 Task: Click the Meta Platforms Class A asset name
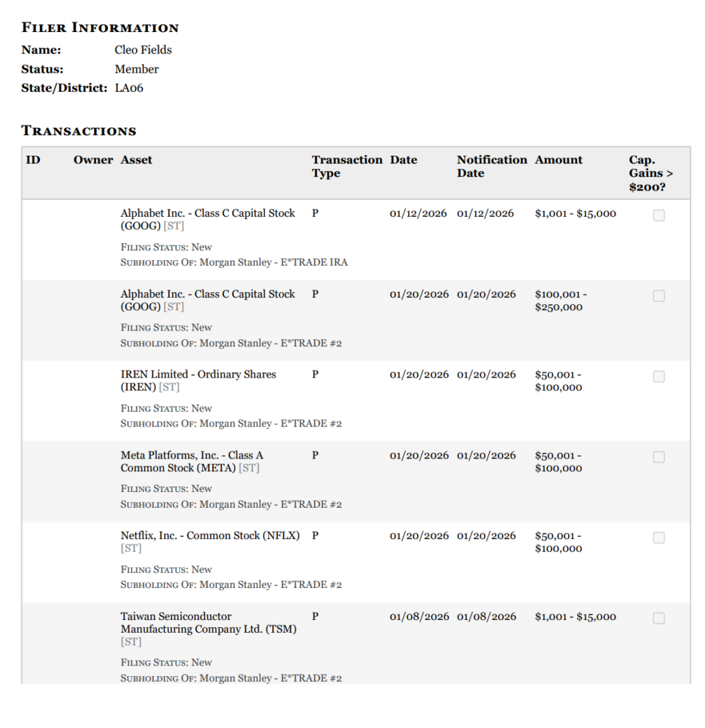(x=192, y=461)
